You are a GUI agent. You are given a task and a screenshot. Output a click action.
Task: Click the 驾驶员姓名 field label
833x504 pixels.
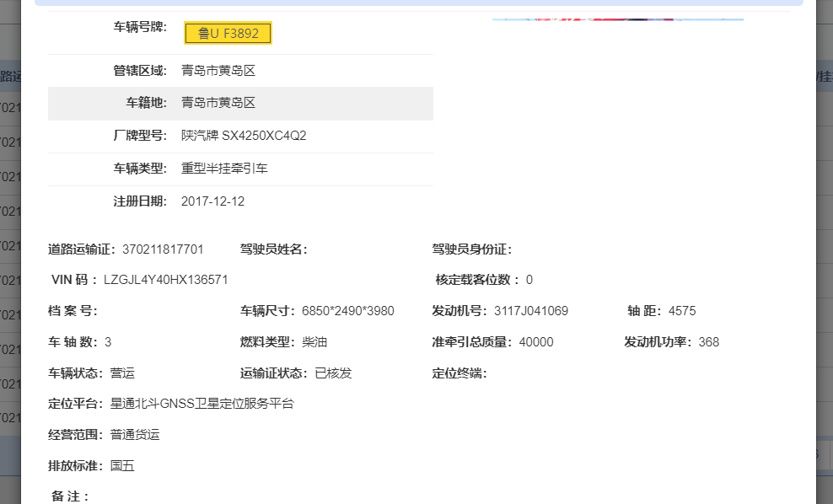[x=273, y=249]
